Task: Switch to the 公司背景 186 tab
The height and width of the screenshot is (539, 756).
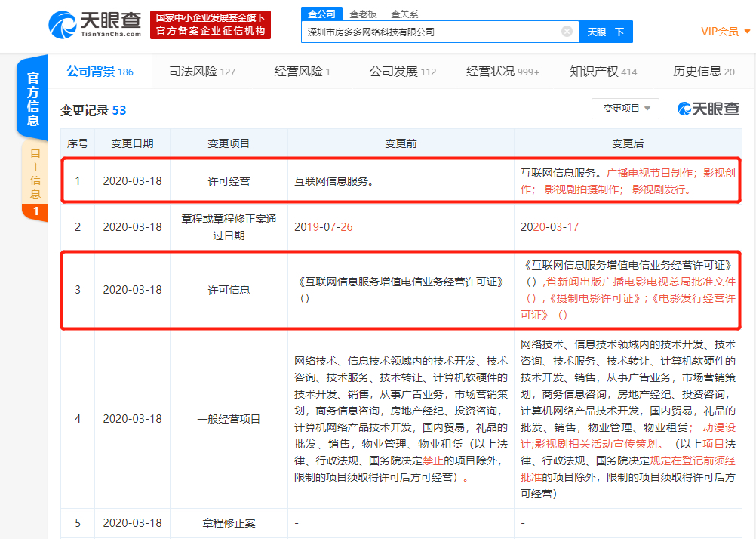Action: coord(100,72)
